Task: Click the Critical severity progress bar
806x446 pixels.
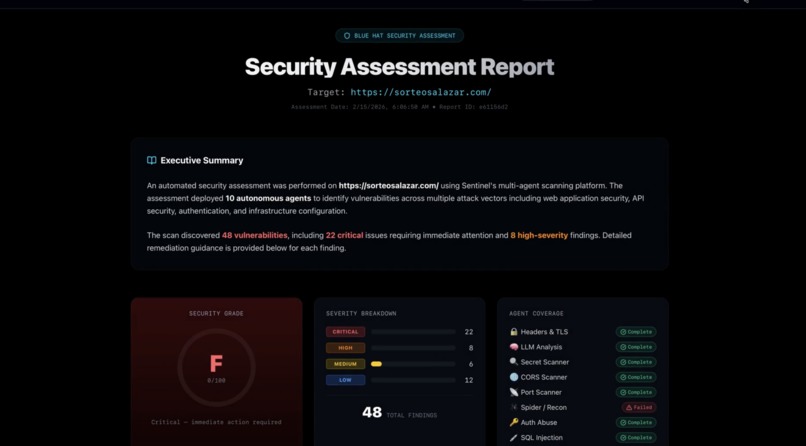Action: pos(413,332)
